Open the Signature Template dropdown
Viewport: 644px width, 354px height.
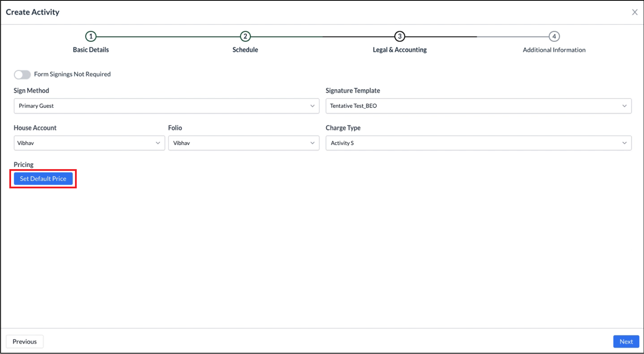[625, 106]
